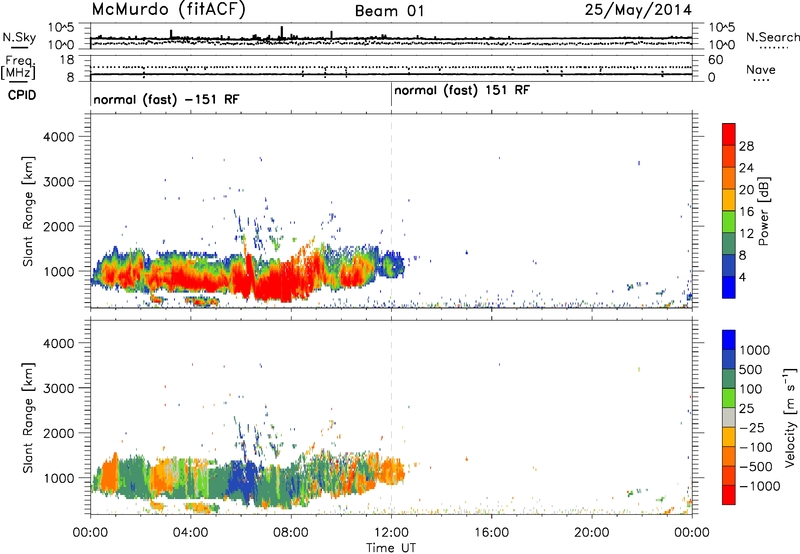The width and height of the screenshot is (800, 554).
Task: Click the date "25/May/2014"
Action: coord(638,10)
